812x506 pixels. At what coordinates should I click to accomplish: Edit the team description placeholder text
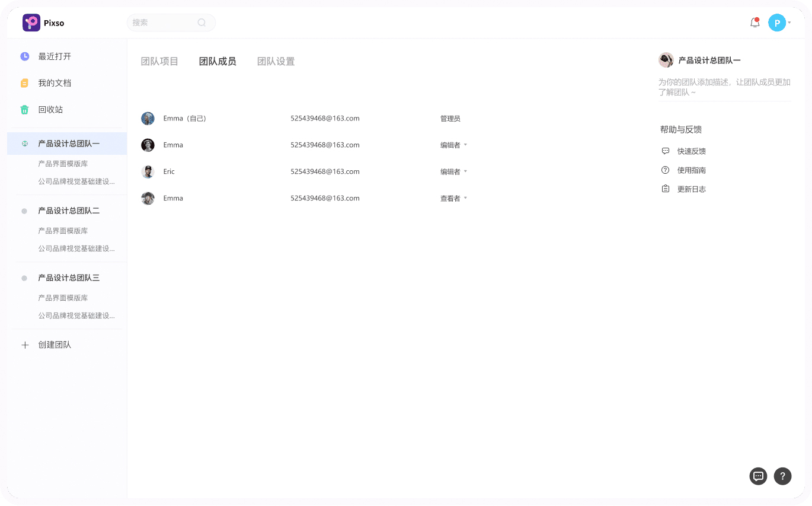tap(724, 87)
